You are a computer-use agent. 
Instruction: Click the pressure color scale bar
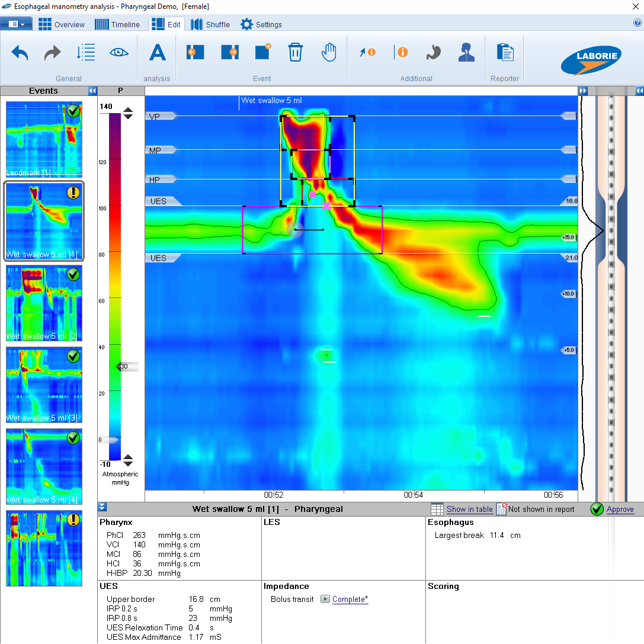[115, 287]
